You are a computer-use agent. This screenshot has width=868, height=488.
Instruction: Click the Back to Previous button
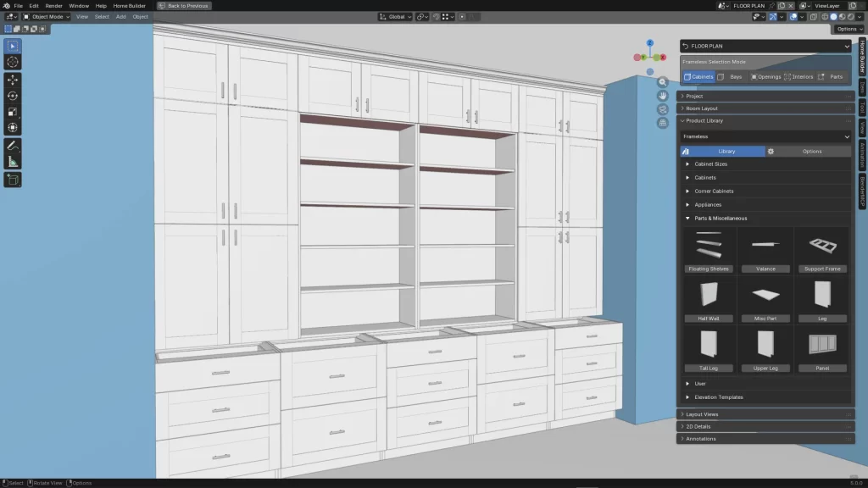click(185, 6)
